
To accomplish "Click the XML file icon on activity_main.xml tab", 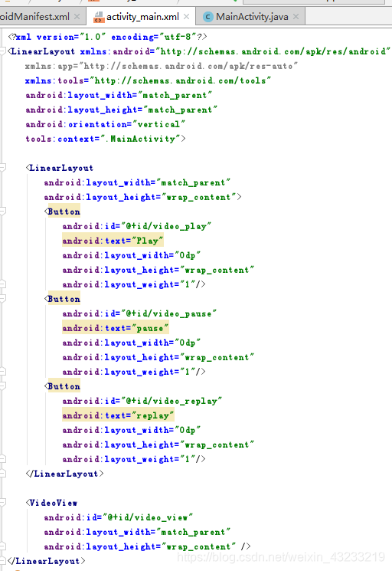I will click(x=98, y=17).
